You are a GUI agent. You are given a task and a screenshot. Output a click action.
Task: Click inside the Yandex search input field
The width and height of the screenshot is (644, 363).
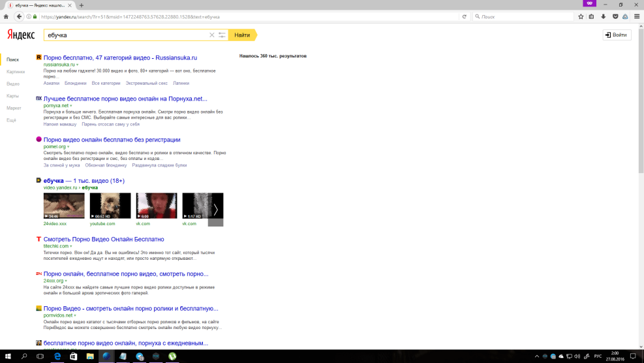click(124, 35)
